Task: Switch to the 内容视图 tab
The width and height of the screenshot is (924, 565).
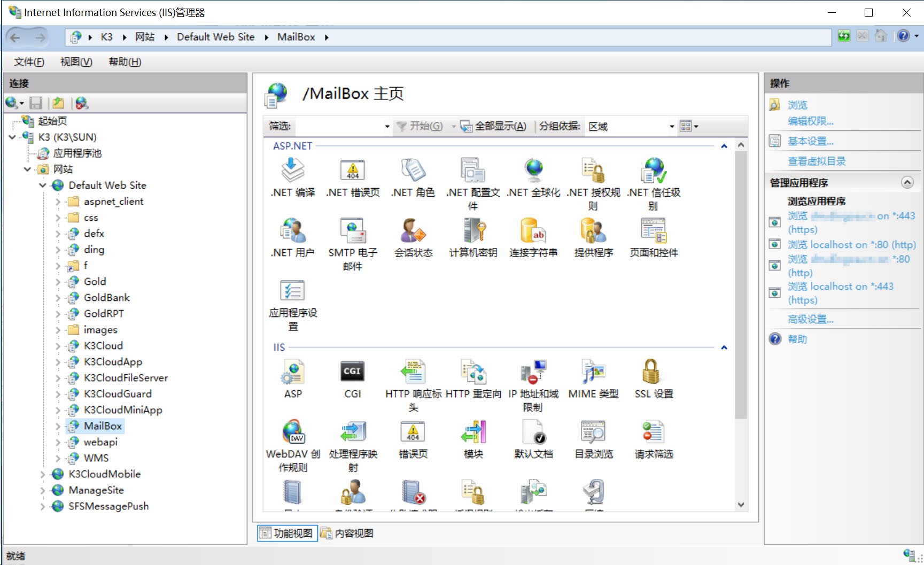Action: [347, 533]
